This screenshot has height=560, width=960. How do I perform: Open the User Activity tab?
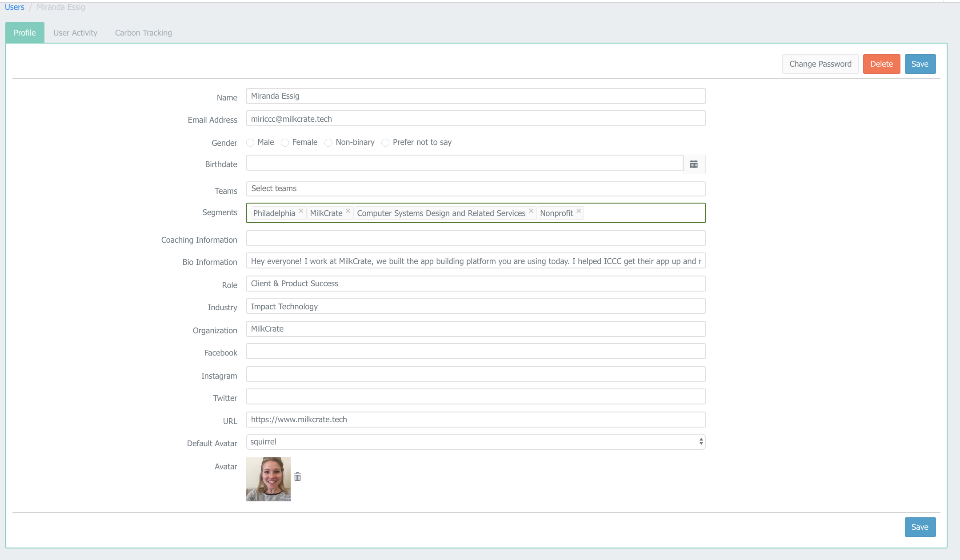pos(75,33)
